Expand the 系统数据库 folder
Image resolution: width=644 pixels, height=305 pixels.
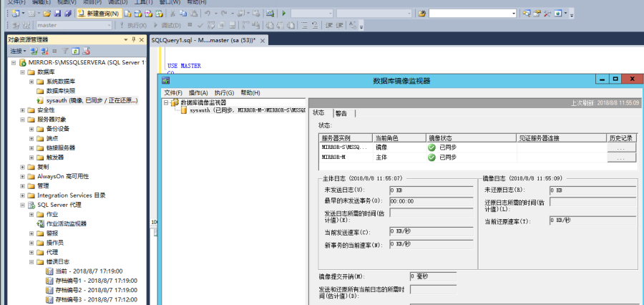point(31,82)
